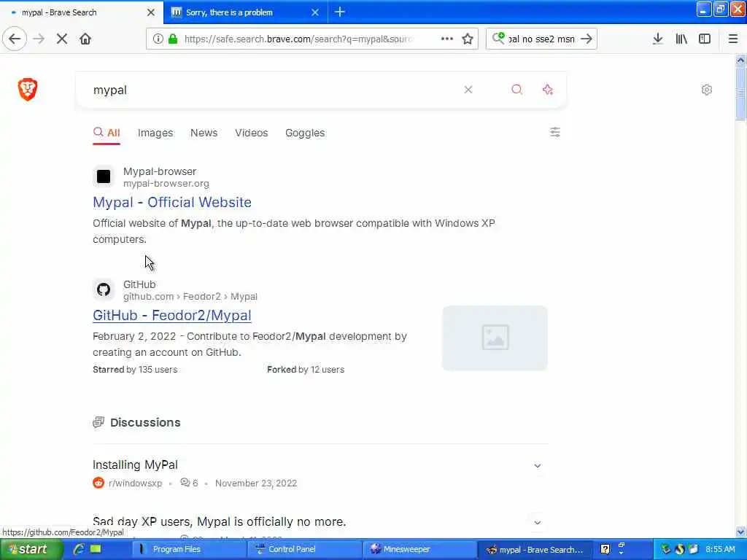This screenshot has width=747, height=560.
Task: Open the Library bookshelf icon
Action: click(x=681, y=39)
